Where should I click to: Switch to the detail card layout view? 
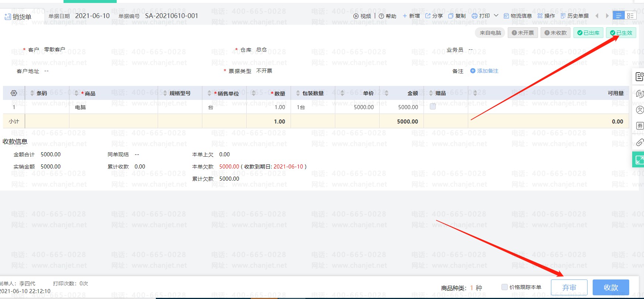(x=631, y=15)
